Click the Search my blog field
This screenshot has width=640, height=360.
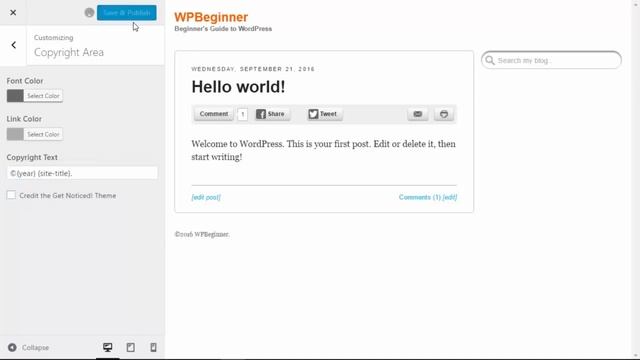551,60
